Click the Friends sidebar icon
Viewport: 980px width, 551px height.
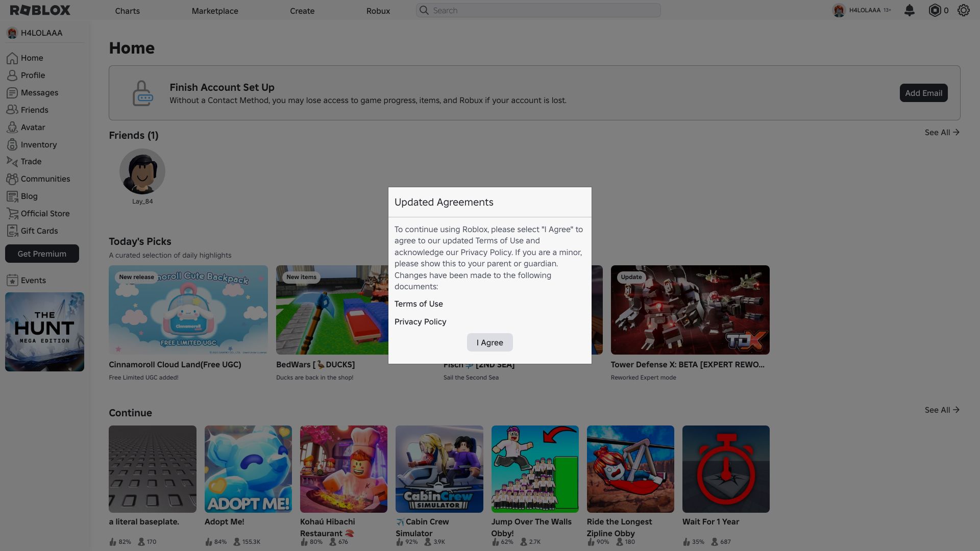[x=12, y=110]
